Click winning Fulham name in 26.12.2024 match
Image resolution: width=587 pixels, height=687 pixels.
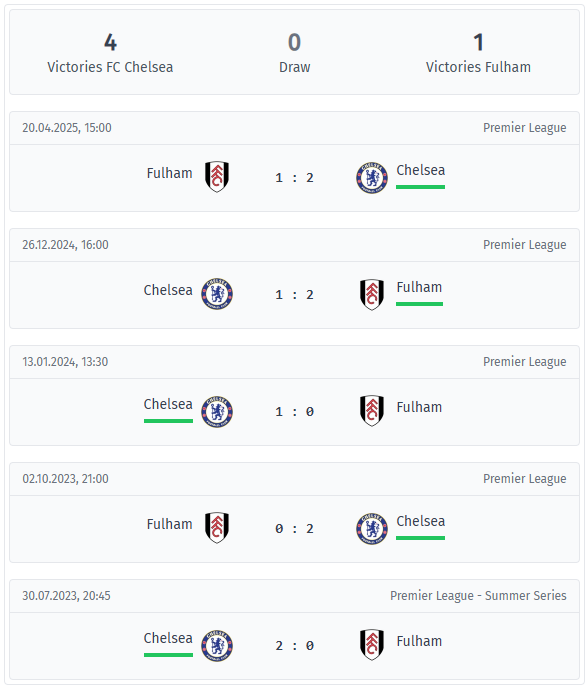point(419,287)
